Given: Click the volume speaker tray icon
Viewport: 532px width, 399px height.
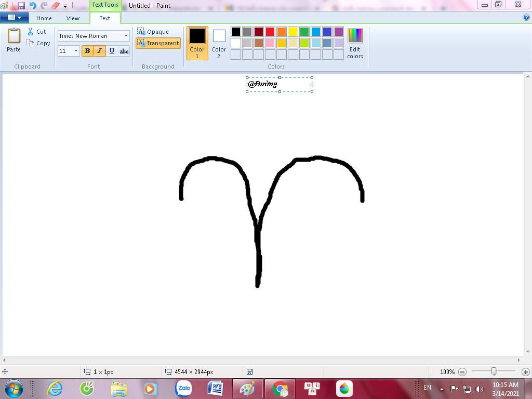Looking at the screenshot, I should click(x=479, y=389).
